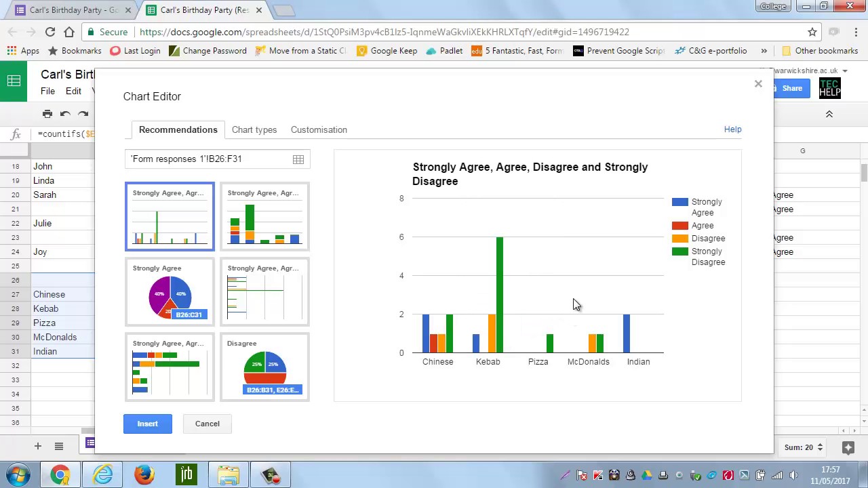
Task: Click the jrb application taskbar icon
Action: pos(186,474)
